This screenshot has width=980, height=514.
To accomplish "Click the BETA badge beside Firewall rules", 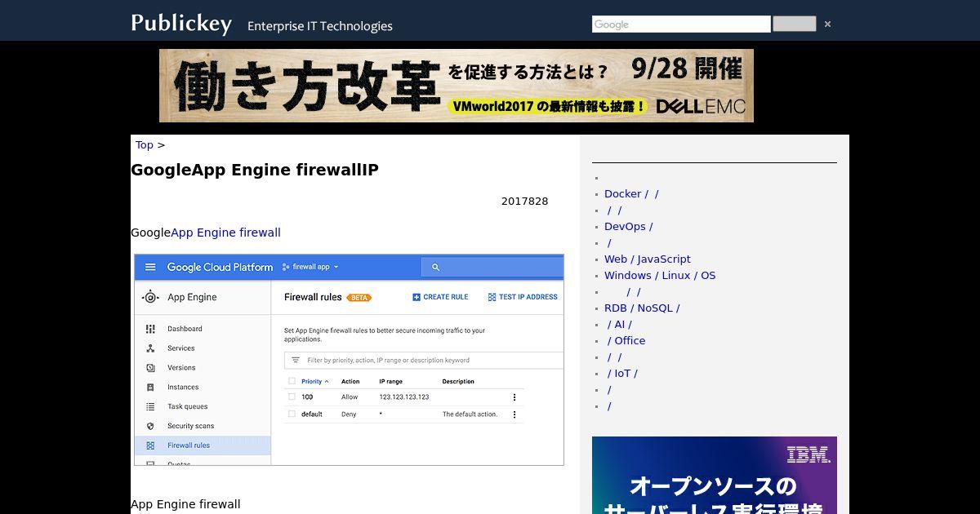I will 359,298.
